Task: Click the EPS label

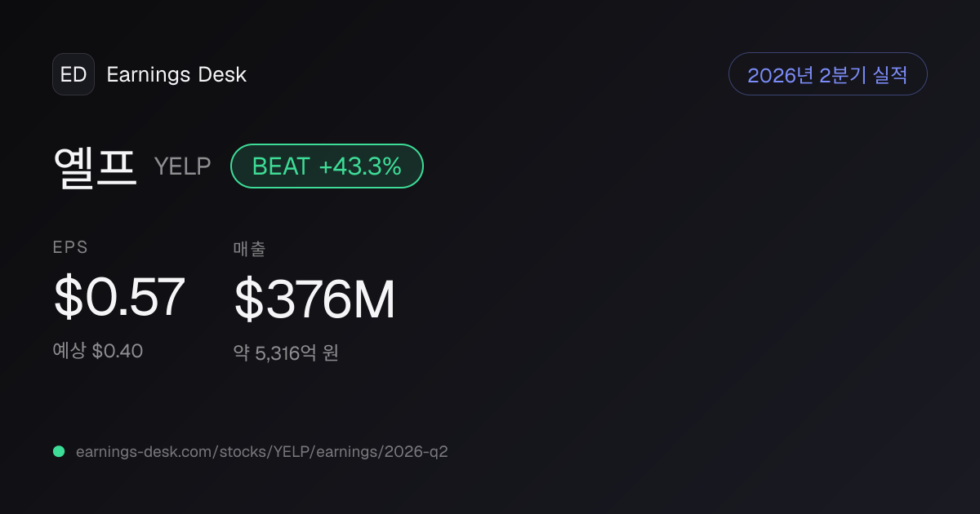Action: pyautogui.click(x=70, y=247)
